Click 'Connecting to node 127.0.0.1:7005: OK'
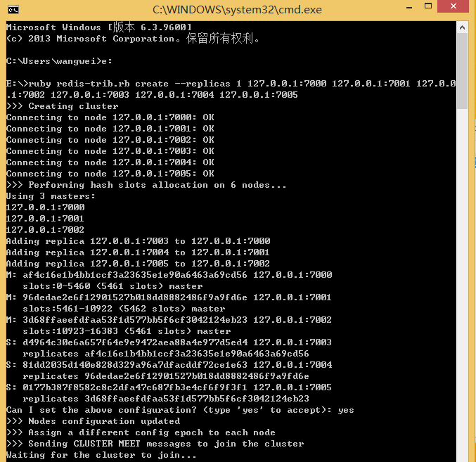 tap(110, 173)
